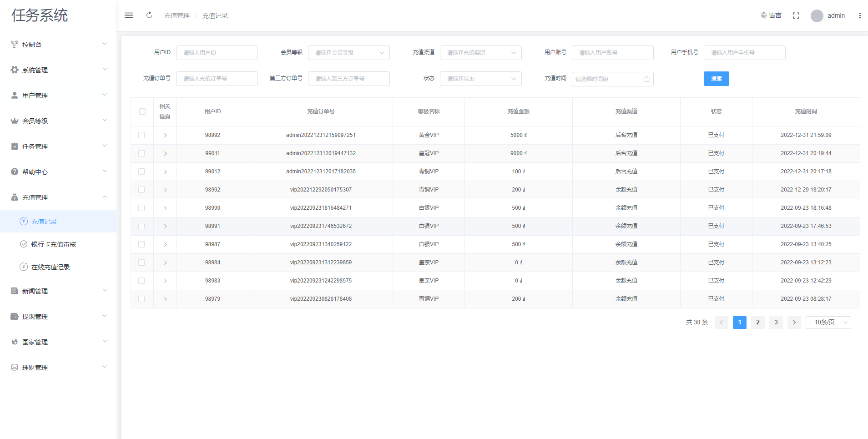This screenshot has height=439, width=868.
Task: Open the three-dot more options menu
Action: tap(860, 15)
